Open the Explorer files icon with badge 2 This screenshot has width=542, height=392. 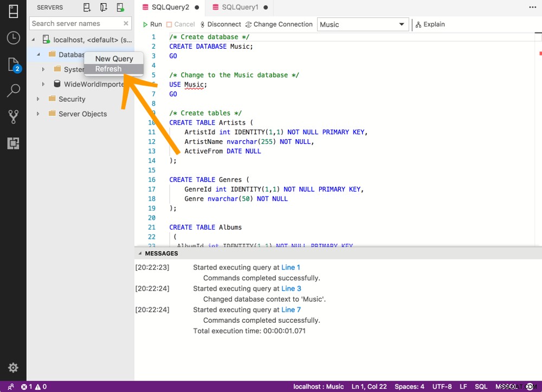14,64
